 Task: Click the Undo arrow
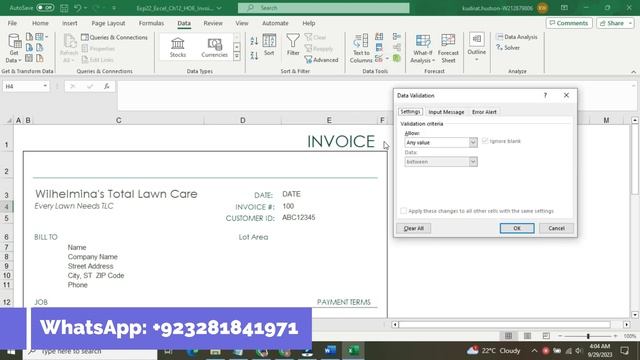click(78, 8)
